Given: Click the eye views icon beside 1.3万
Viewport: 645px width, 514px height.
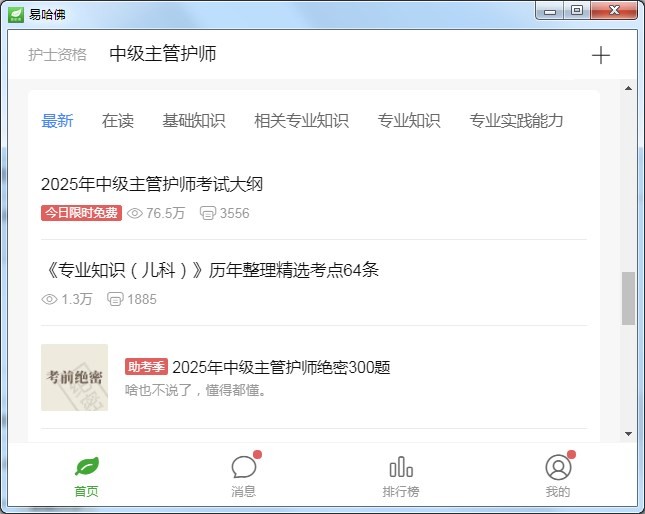Looking at the screenshot, I should (49, 299).
